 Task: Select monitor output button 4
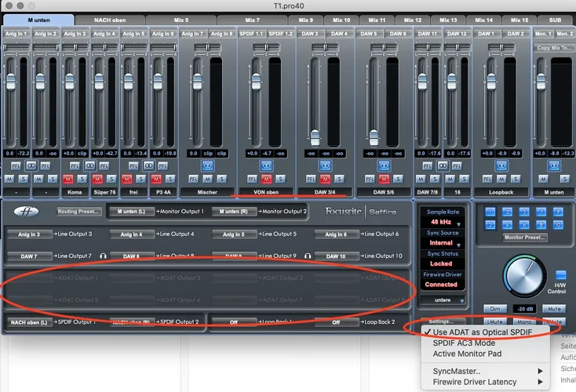507,224
